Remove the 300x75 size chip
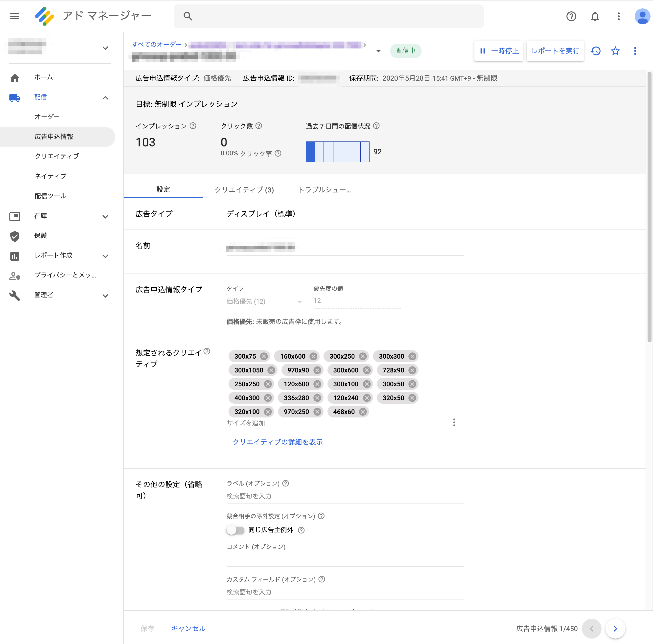 click(264, 356)
